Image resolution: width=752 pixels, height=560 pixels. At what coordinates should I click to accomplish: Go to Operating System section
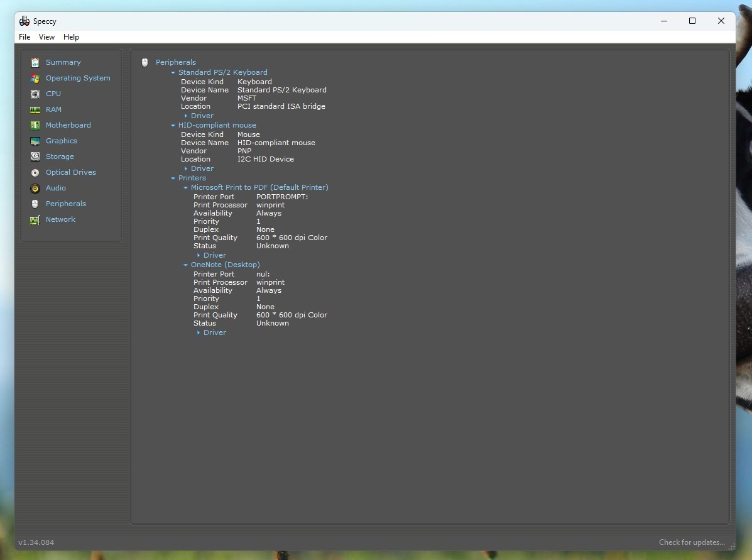[78, 78]
